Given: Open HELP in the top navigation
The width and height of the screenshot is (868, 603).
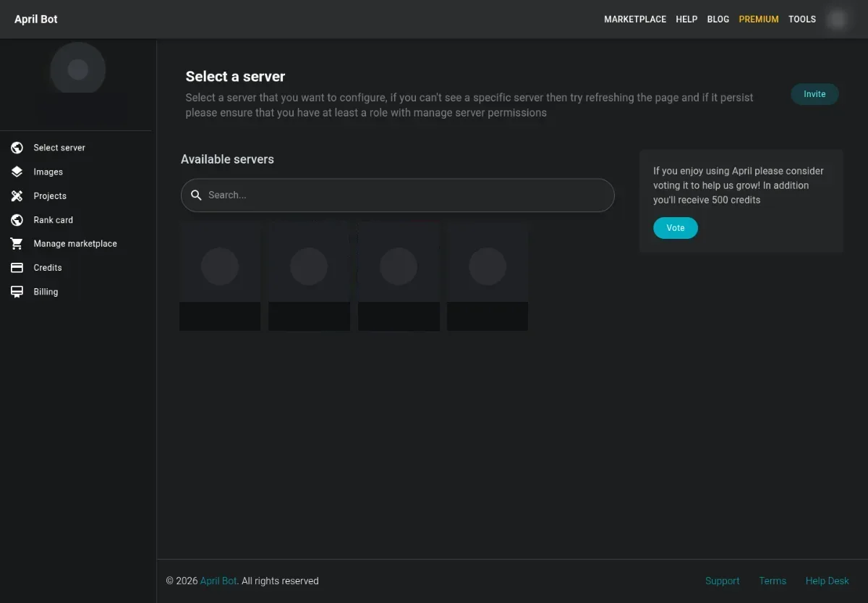Looking at the screenshot, I should tap(686, 20).
